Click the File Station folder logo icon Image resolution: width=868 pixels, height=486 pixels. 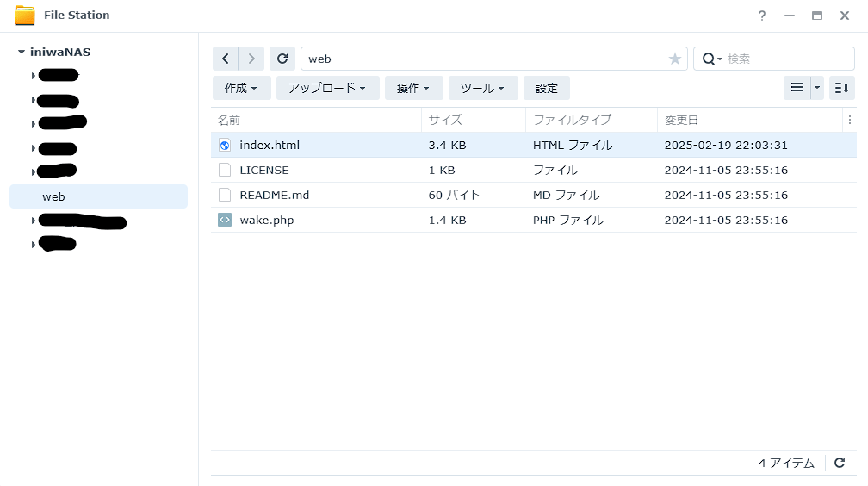tap(25, 15)
